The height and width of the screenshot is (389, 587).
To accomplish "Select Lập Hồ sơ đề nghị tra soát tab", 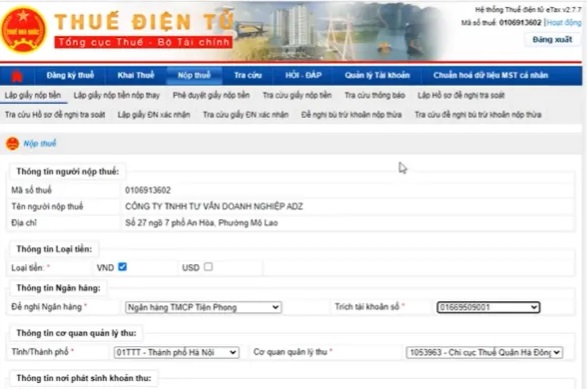I will click(x=461, y=95).
